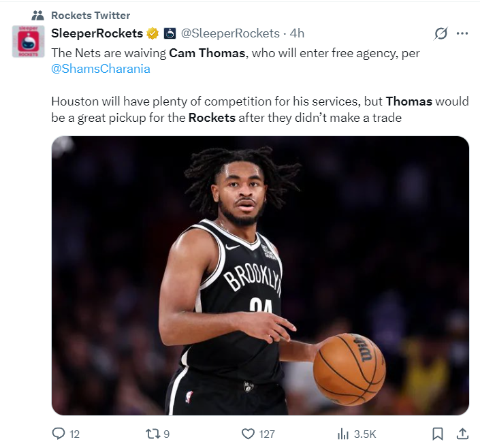
Task: Click the gold verified badge
Action: click(x=153, y=33)
